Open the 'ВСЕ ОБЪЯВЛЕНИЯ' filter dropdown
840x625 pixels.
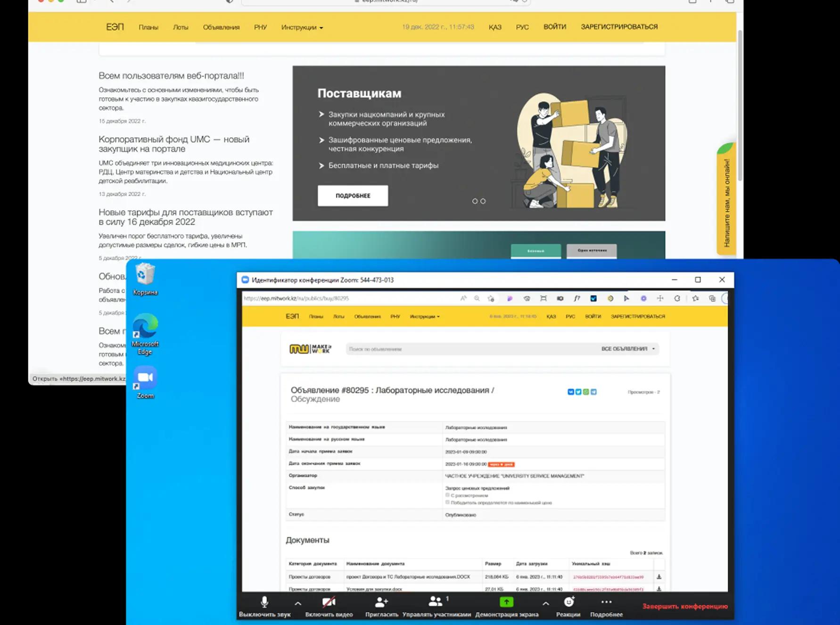click(x=627, y=349)
